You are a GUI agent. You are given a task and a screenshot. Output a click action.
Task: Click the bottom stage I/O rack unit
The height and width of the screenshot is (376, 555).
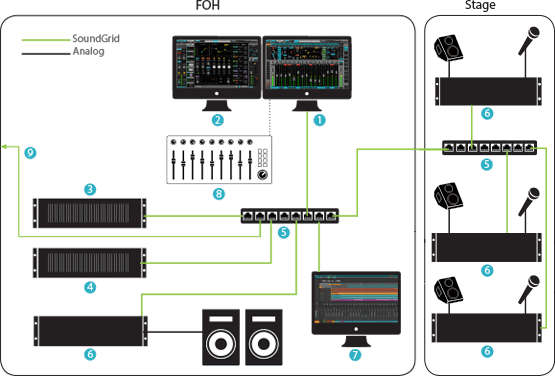tap(487, 328)
